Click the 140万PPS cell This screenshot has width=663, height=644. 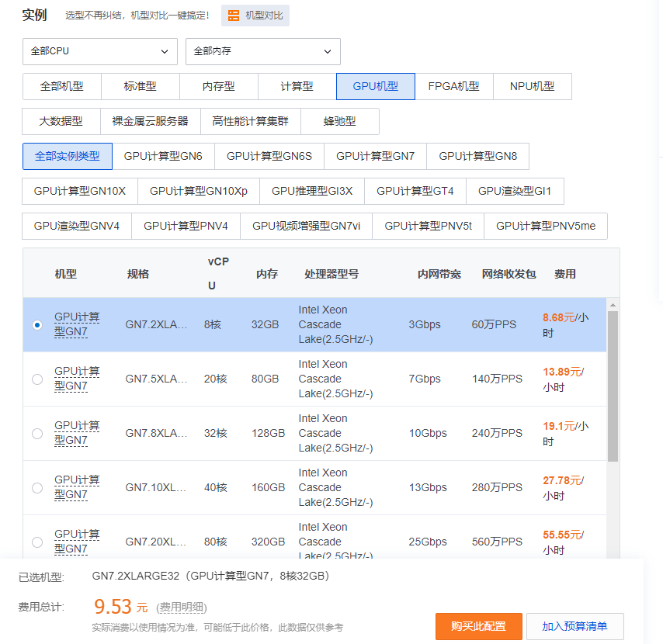point(497,379)
